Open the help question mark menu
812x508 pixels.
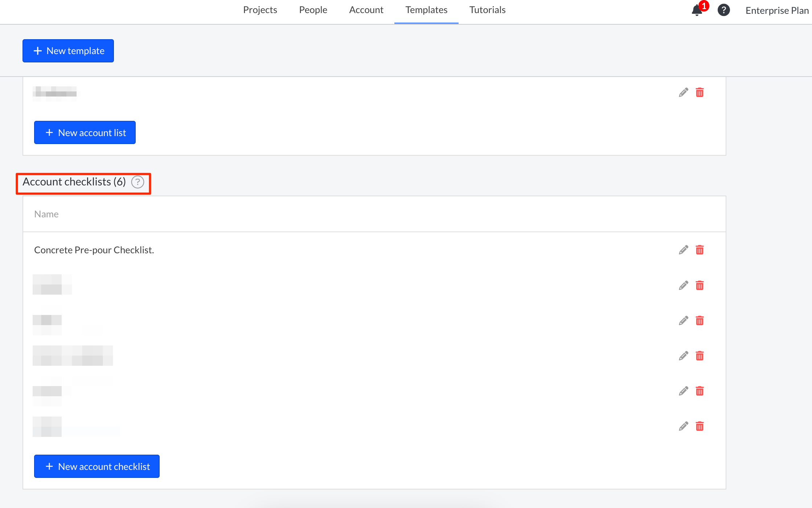point(724,10)
